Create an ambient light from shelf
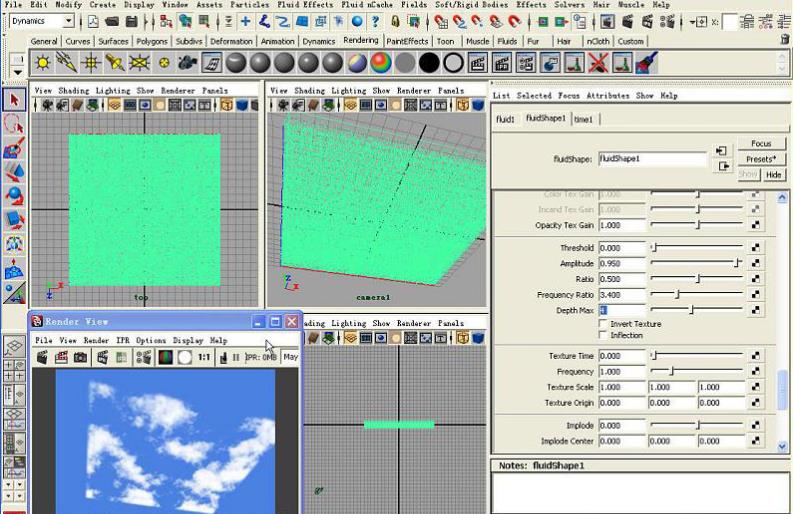Screen dimensions: 793x514 [42, 63]
